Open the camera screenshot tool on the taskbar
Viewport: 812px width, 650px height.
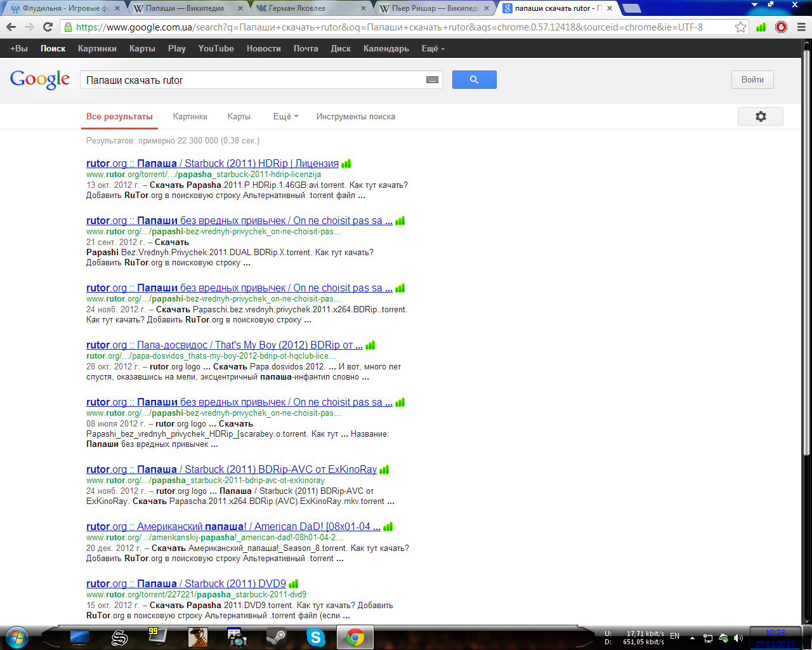point(237,637)
